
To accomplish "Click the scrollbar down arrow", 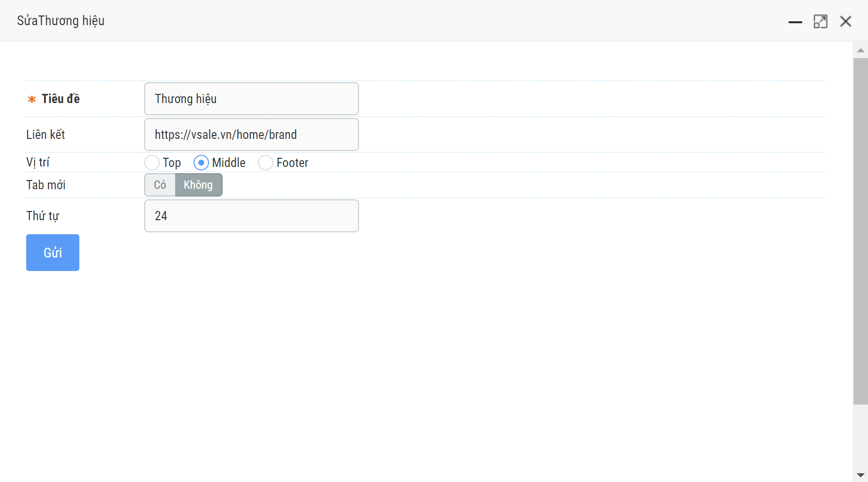I will [x=860, y=475].
